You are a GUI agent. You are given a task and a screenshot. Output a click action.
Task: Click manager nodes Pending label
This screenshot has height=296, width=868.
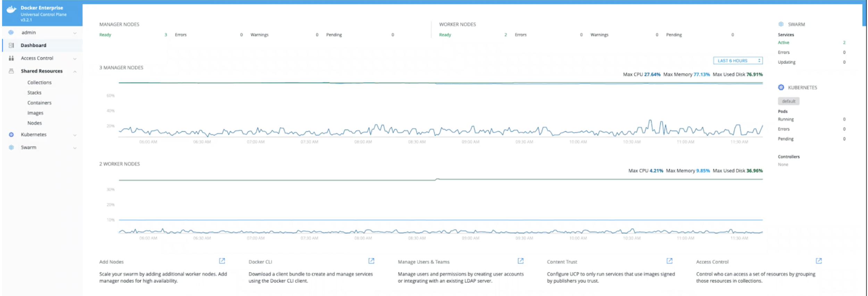(x=334, y=35)
